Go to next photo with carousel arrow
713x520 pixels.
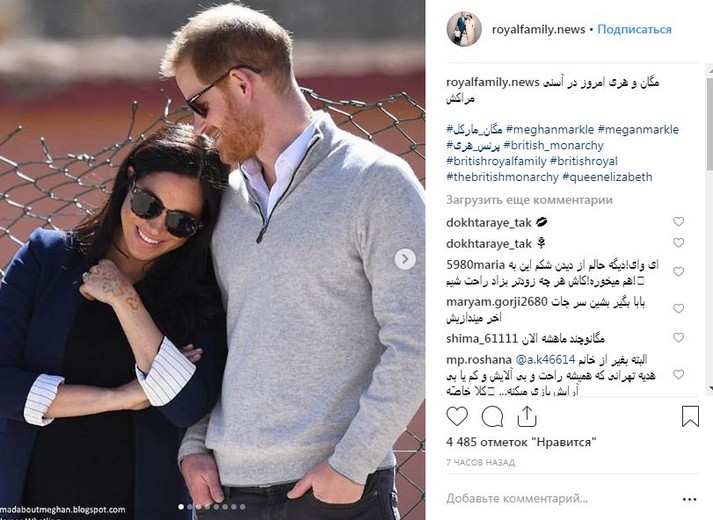[x=405, y=259]
